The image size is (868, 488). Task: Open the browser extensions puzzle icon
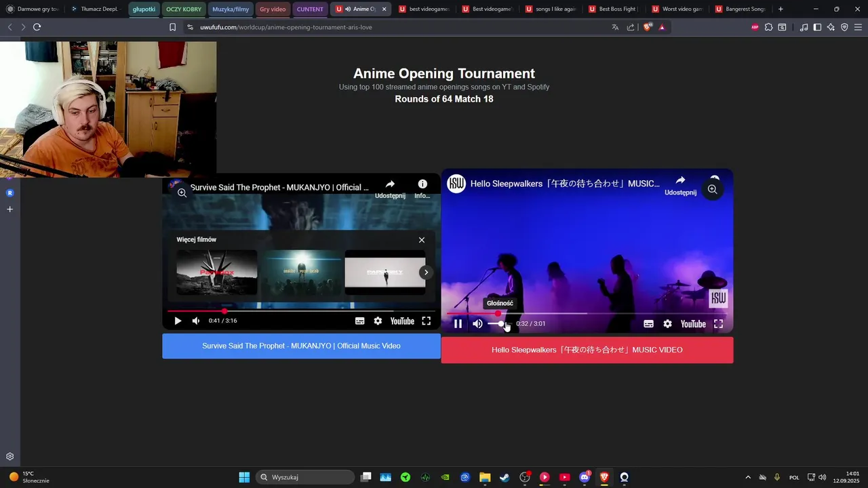tap(768, 27)
